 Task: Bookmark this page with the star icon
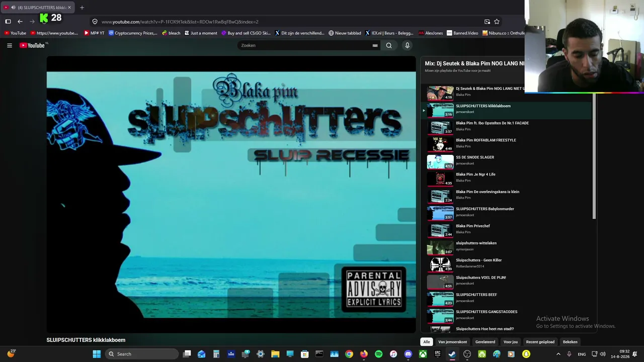point(497,22)
